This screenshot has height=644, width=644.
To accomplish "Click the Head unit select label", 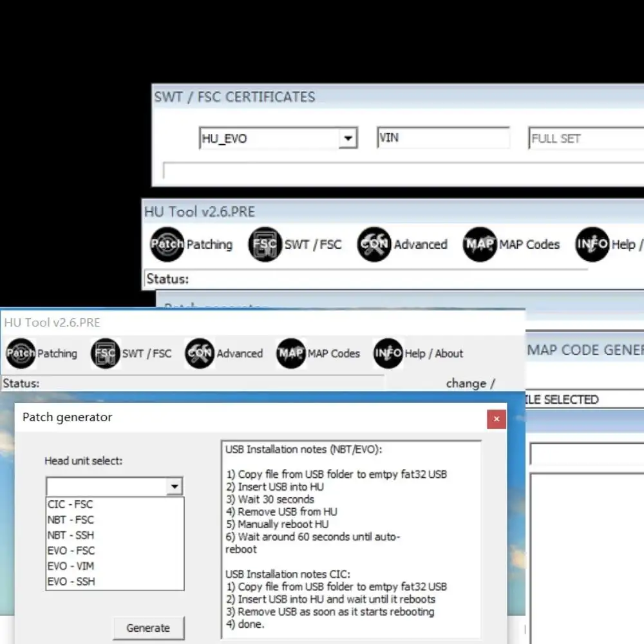I will pyautogui.click(x=83, y=461).
